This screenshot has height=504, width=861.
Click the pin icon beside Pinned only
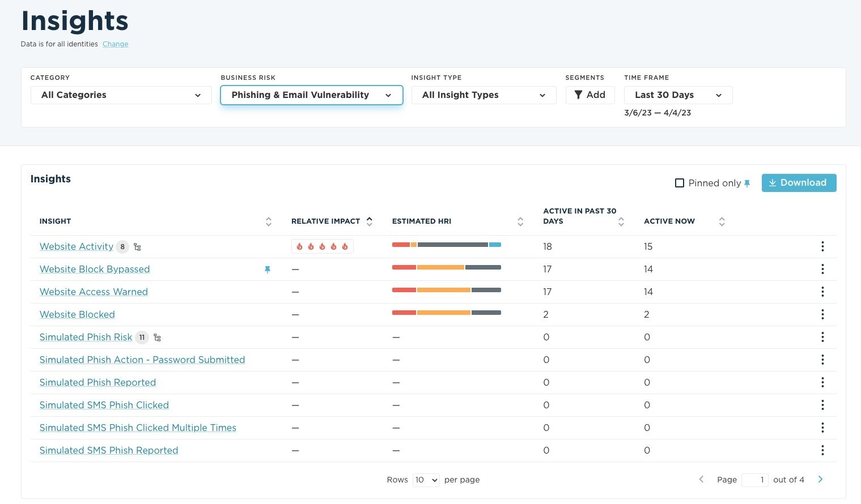click(747, 183)
